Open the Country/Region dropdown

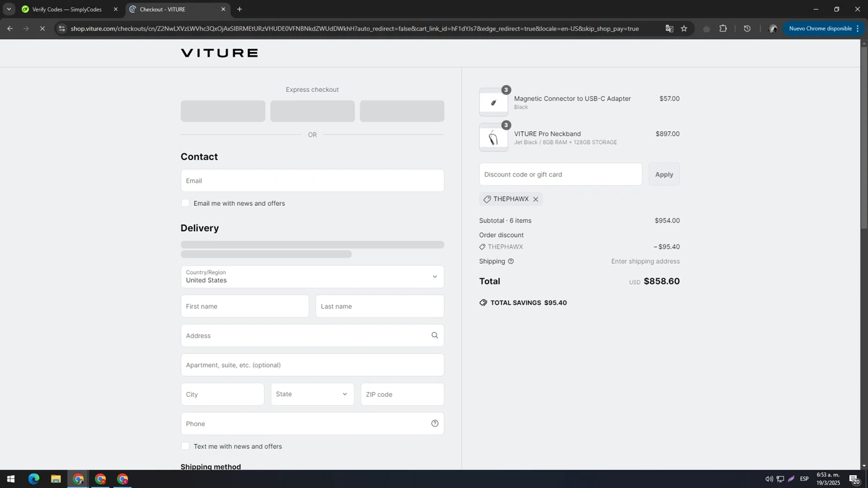[x=312, y=277]
